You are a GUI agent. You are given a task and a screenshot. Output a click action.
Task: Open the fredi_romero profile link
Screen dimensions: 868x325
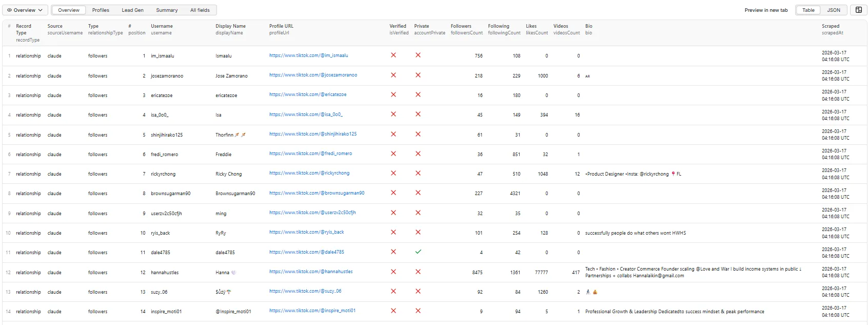click(x=310, y=154)
